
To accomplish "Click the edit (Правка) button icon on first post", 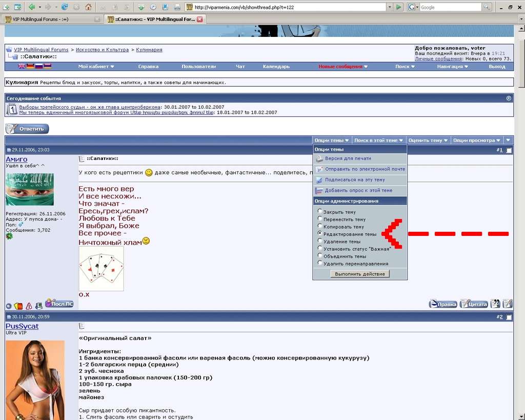I will pos(443,304).
